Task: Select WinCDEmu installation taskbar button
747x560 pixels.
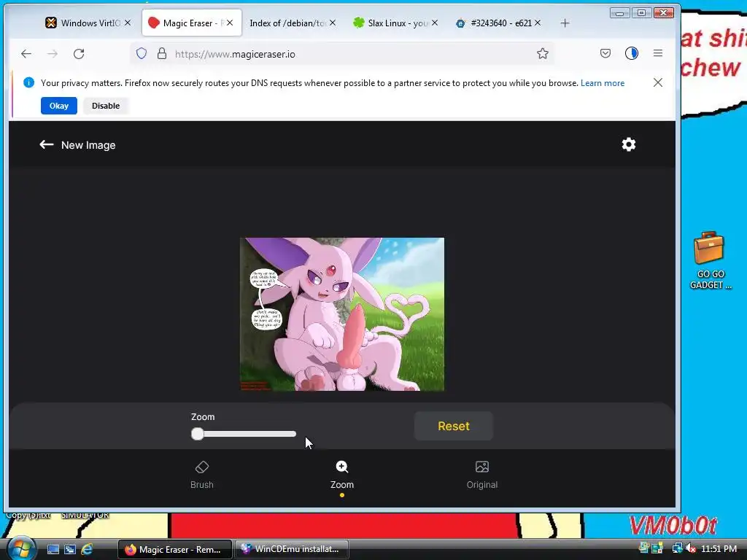Action: click(292, 549)
